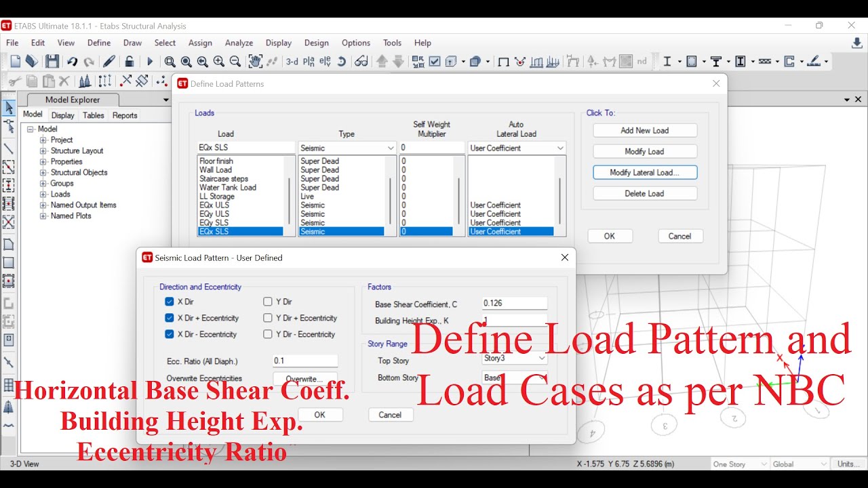This screenshot has height=488, width=868.
Task: Select the pointer Select Object tool
Action: click(x=9, y=108)
